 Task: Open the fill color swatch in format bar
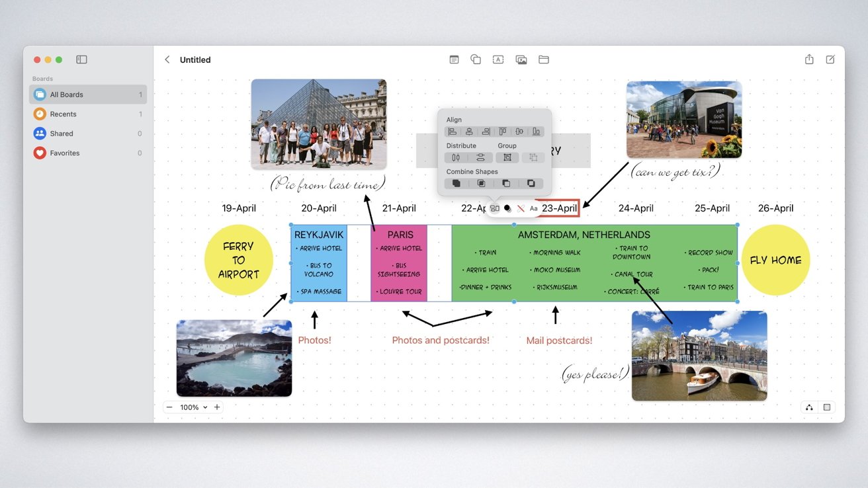pos(507,208)
